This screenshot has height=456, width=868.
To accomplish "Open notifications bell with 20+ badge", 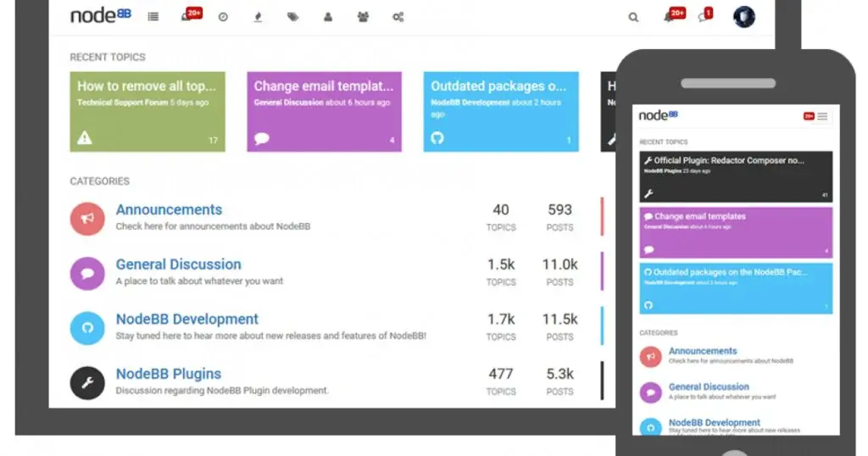I will coord(674,15).
